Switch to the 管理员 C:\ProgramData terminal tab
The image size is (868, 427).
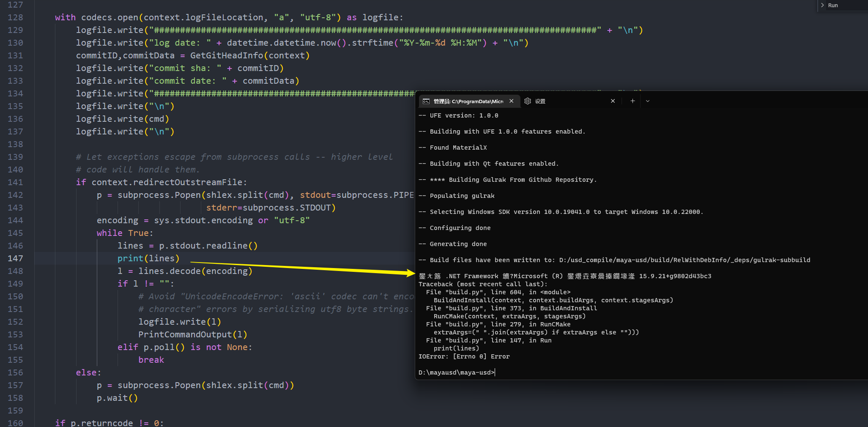click(468, 101)
